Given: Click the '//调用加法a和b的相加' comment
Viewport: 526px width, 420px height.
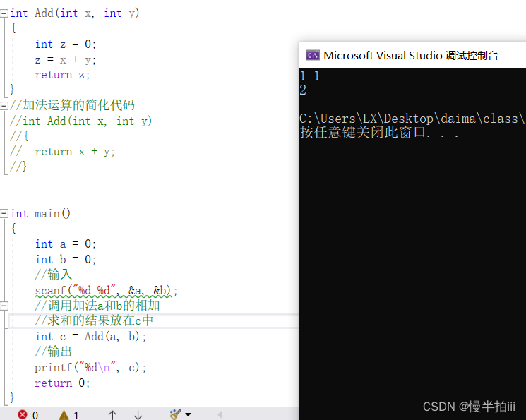Looking at the screenshot, I should click(x=97, y=305).
